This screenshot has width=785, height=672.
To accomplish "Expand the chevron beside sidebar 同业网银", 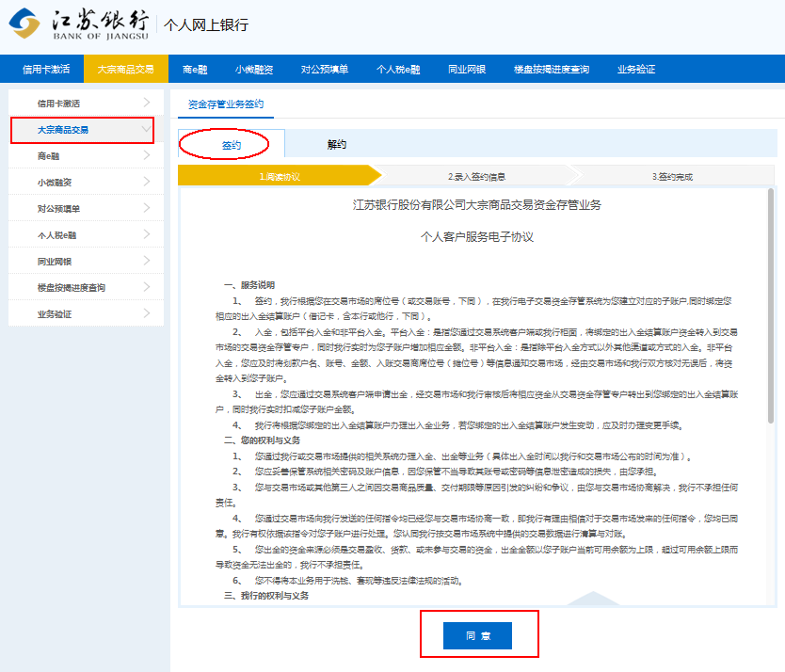I will pyautogui.click(x=147, y=261).
